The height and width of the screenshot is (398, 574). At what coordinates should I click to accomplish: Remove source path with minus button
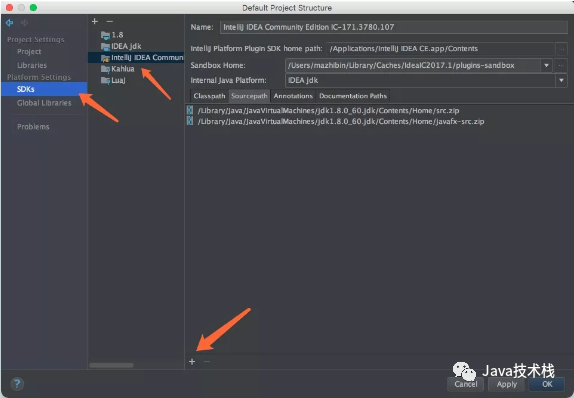pyautogui.click(x=207, y=362)
